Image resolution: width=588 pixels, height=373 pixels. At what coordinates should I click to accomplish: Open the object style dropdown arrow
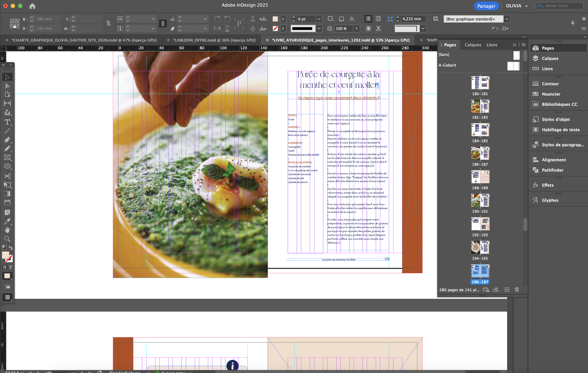coord(507,19)
